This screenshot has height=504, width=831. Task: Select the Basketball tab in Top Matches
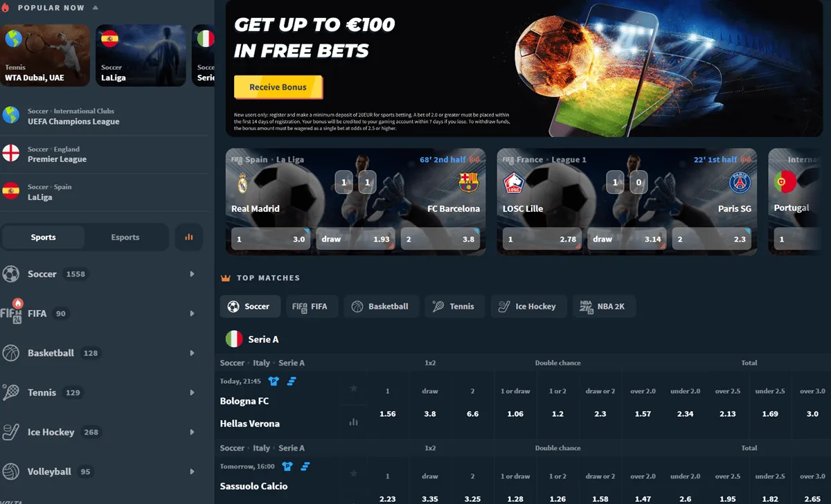(x=382, y=306)
